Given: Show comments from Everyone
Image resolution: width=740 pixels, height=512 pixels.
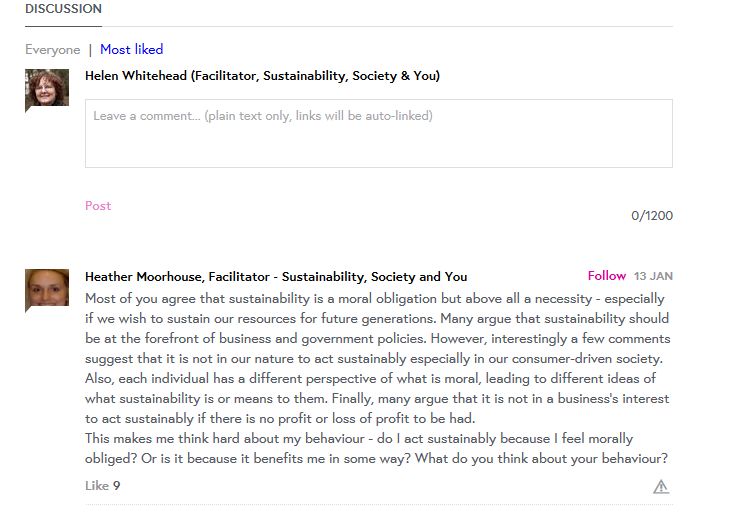Looking at the screenshot, I should (52, 50).
